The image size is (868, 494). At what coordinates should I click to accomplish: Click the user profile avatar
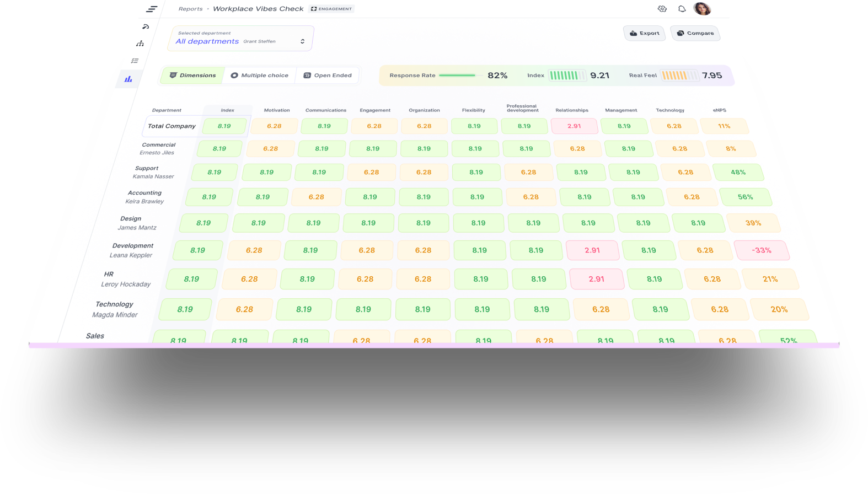702,9
